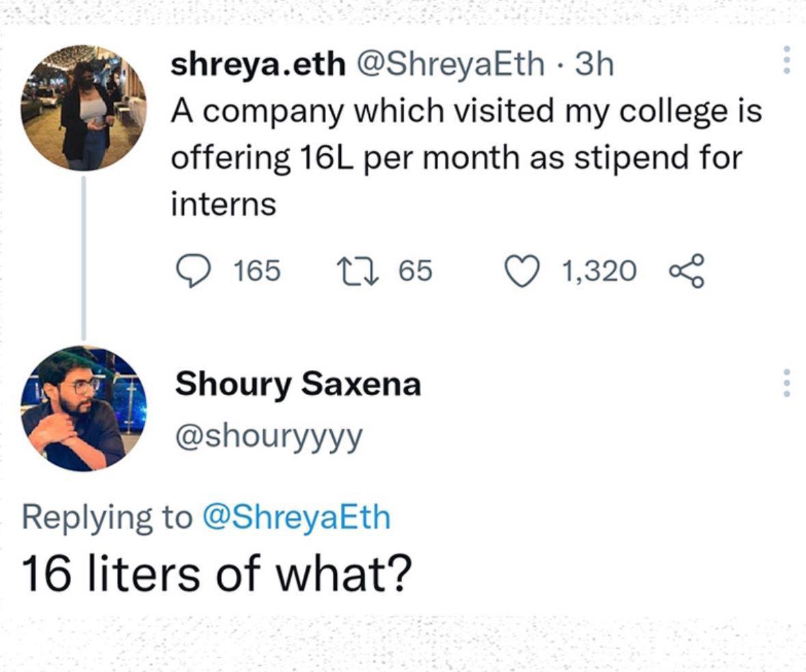
Task: Click the blue @ShreyaEth link in Replying to
Action: [x=296, y=517]
